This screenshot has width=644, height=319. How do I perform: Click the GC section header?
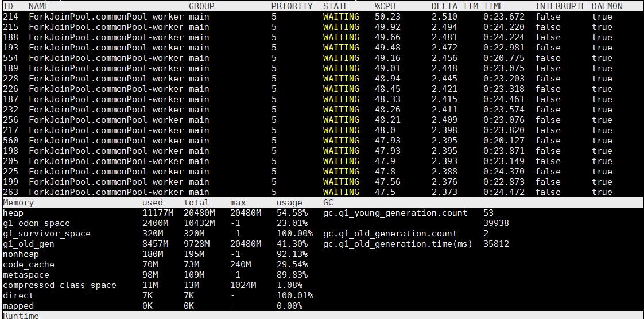pyautogui.click(x=328, y=203)
